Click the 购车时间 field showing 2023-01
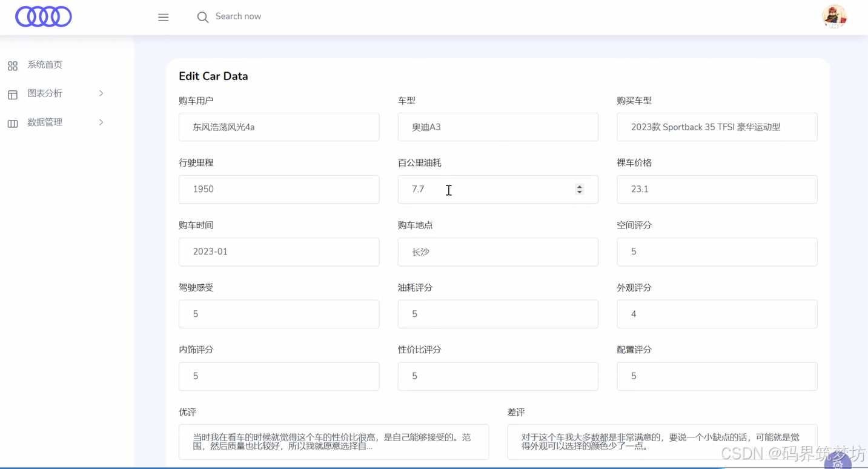Viewport: 868px width, 469px height. (279, 251)
